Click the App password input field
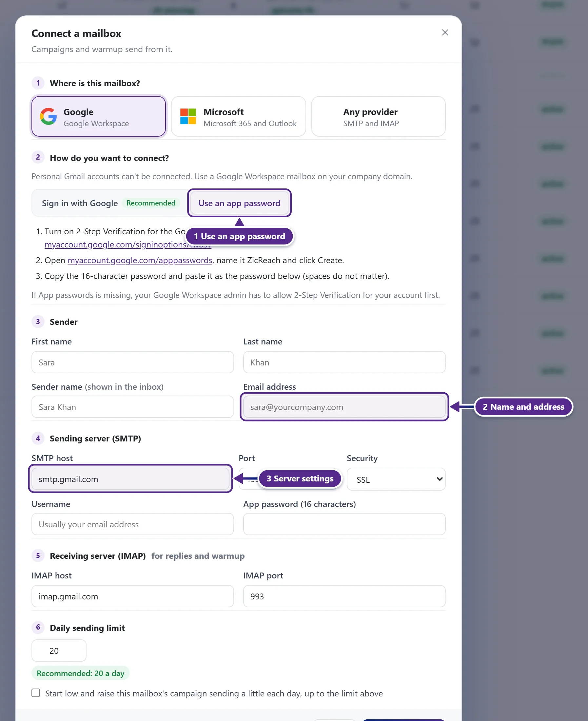The height and width of the screenshot is (721, 588). (x=344, y=524)
